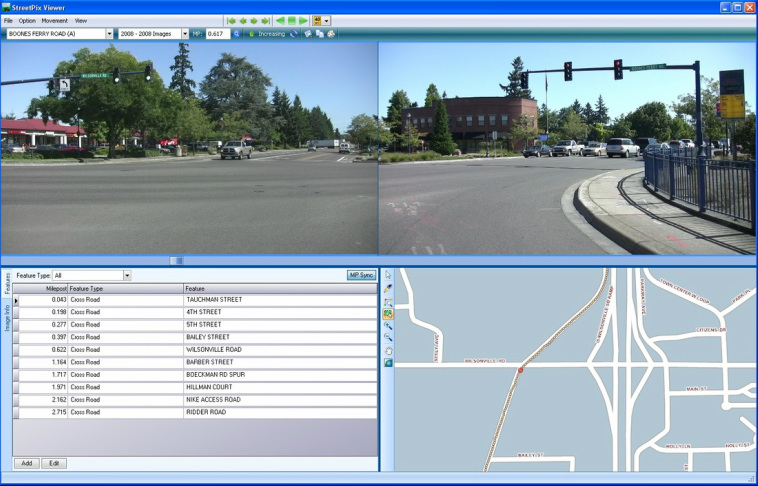This screenshot has width=758, height=486.
Task: Click the right street view image
Action: [567, 148]
